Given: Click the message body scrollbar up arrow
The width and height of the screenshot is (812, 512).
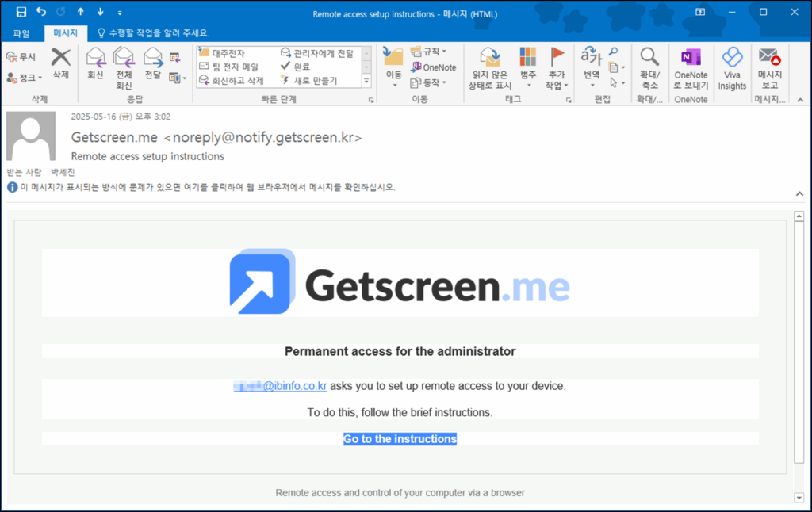Looking at the screenshot, I should [799, 216].
